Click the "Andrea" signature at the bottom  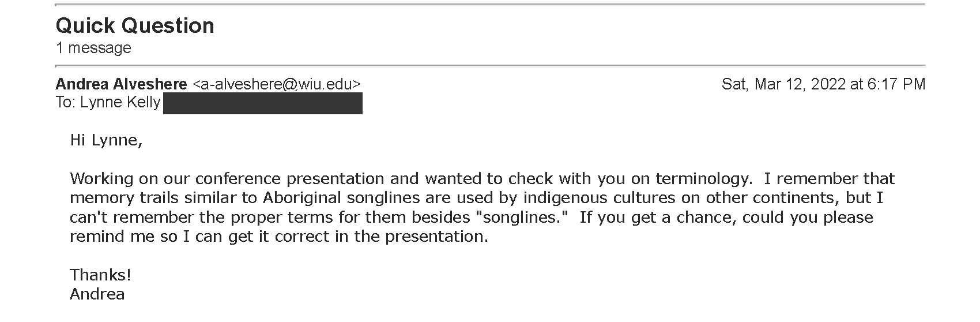[x=97, y=294]
